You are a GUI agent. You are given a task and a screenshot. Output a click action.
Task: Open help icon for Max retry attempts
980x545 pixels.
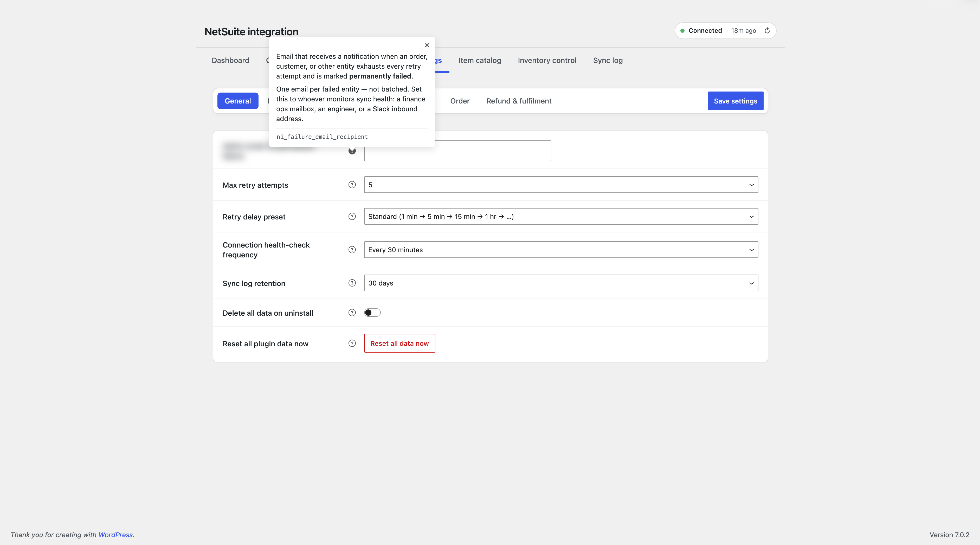(352, 185)
